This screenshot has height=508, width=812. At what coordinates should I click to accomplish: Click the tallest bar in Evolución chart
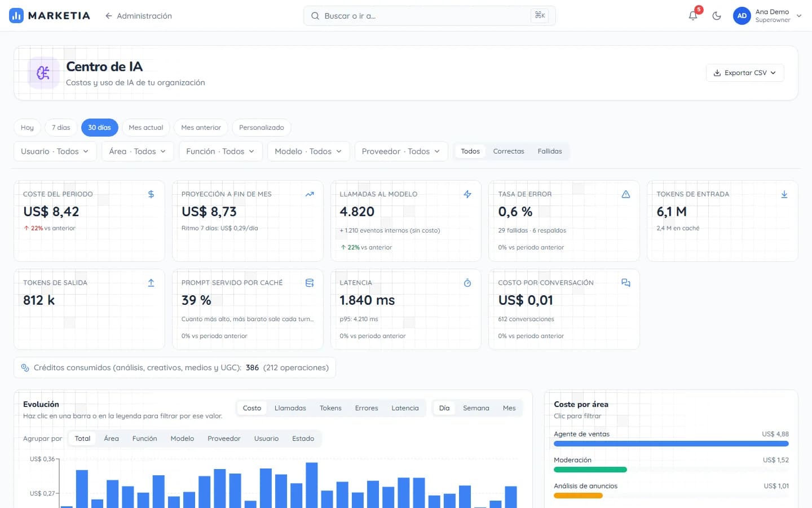pos(312,485)
